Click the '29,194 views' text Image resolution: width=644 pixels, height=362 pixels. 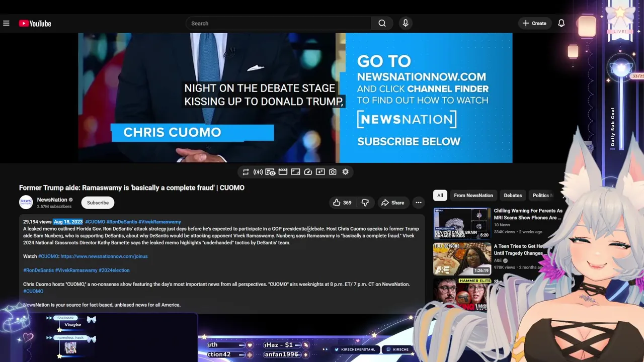[x=37, y=222]
